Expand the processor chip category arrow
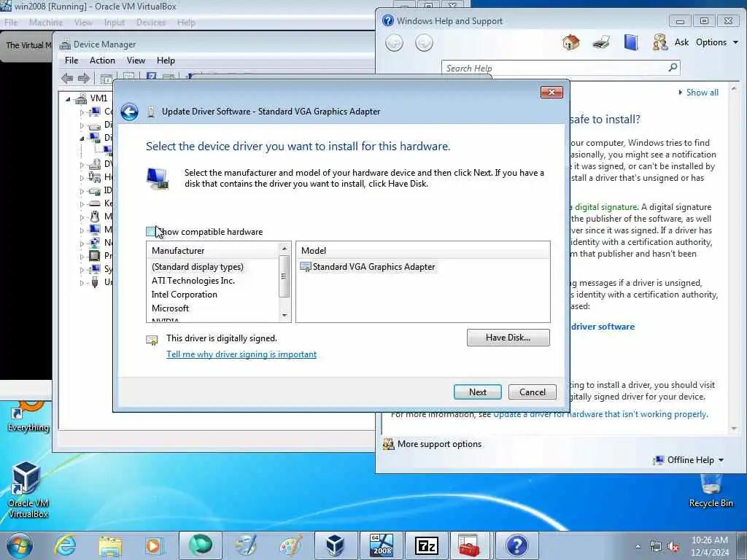747x560 pixels. click(82, 256)
